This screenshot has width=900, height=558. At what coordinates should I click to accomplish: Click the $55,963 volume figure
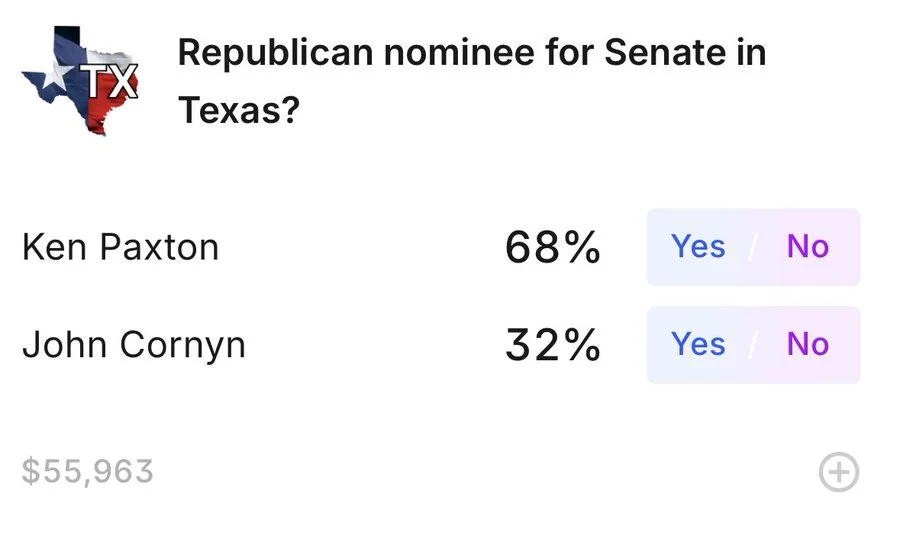(x=88, y=471)
